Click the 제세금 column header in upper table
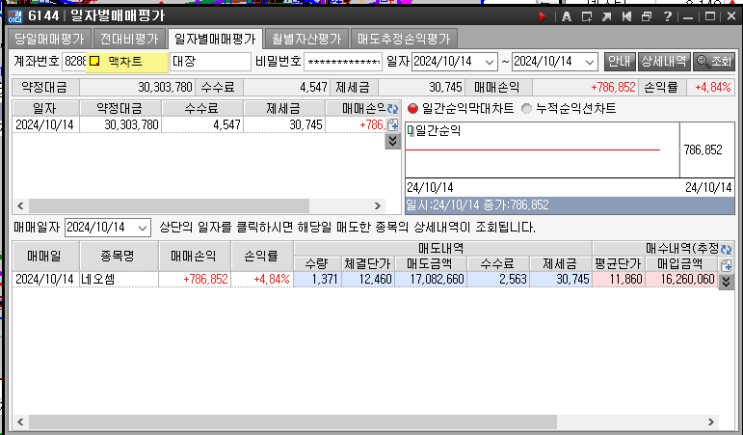Viewport: 743px width, 435px height. (284, 109)
